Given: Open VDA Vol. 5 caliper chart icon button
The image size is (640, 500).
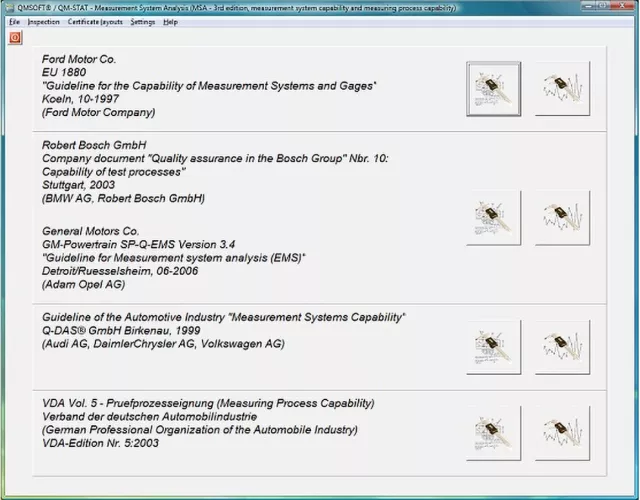Looking at the screenshot, I should click(x=562, y=433).
